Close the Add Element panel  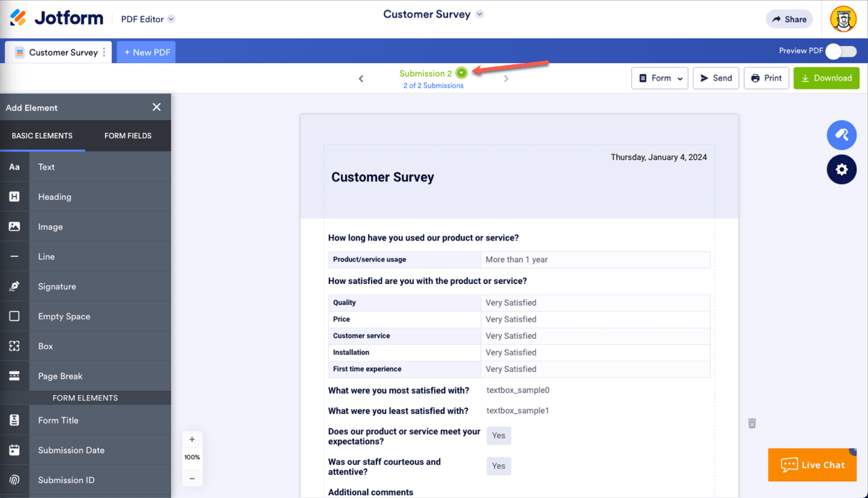[157, 107]
